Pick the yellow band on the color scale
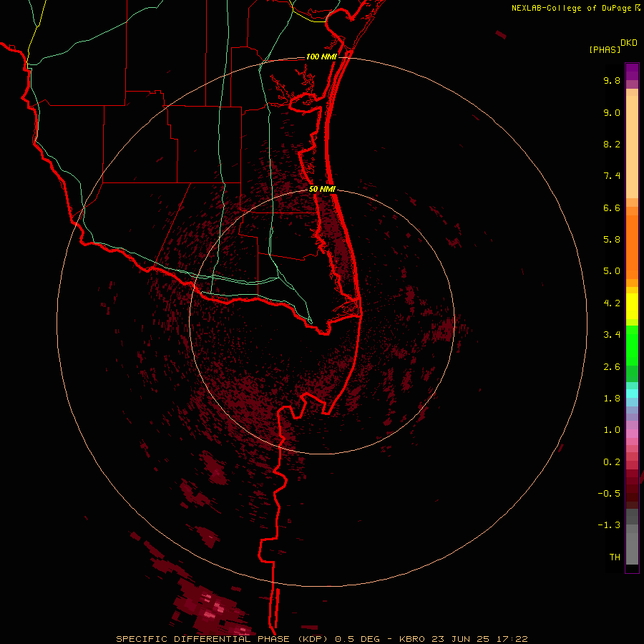The width and height of the screenshot is (644, 644). (x=632, y=306)
